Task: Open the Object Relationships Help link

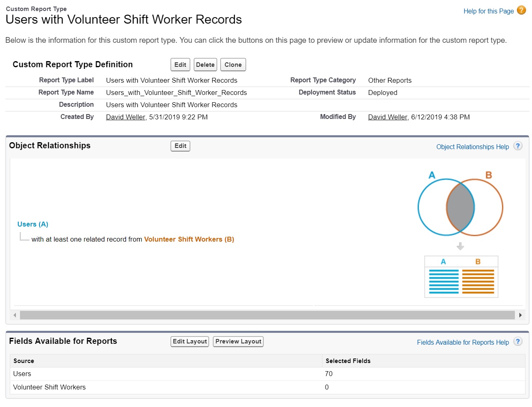Action: [472, 147]
